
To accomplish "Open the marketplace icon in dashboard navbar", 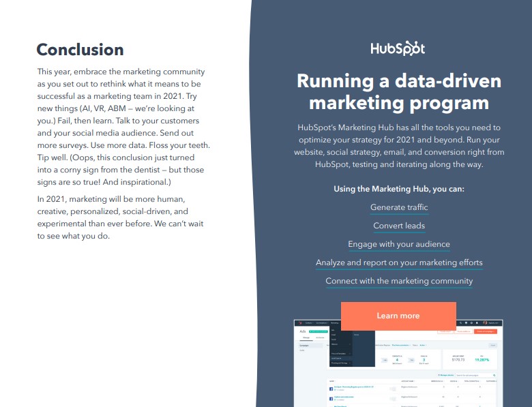I will point(467,322).
